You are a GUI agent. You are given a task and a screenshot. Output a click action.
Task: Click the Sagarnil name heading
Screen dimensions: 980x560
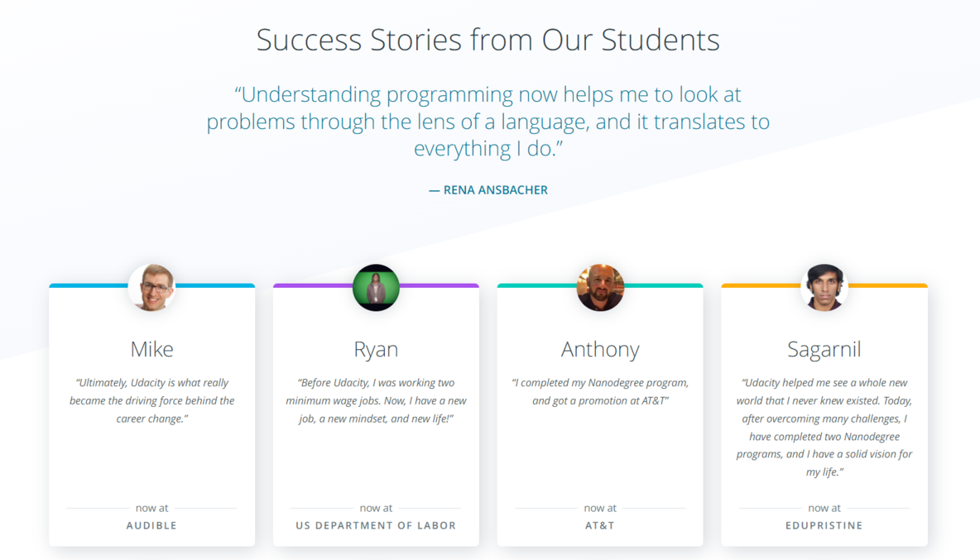click(x=824, y=349)
